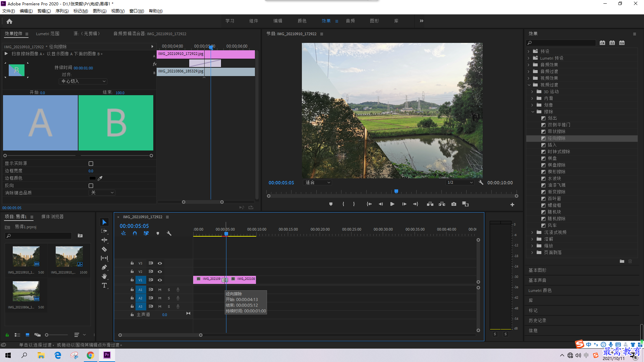This screenshot has width=644, height=362.
Task: Switch project panel to icon view
Action: (28, 335)
